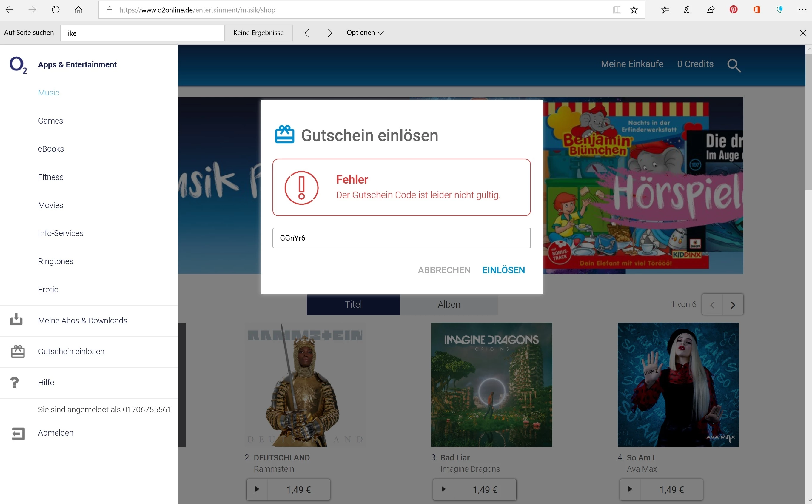Viewport: 812px width, 504px height.
Task: Open the browser settings ellipsis menu
Action: pyautogui.click(x=802, y=10)
